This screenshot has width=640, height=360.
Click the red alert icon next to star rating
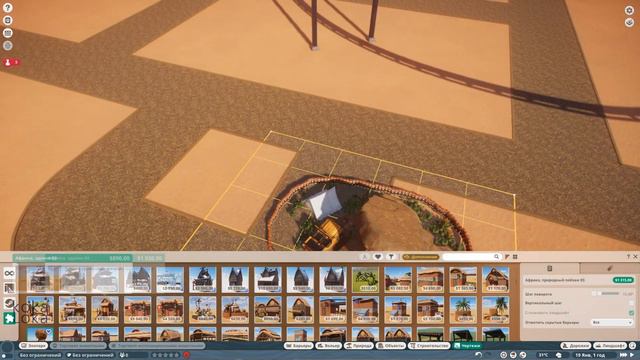pos(187,355)
